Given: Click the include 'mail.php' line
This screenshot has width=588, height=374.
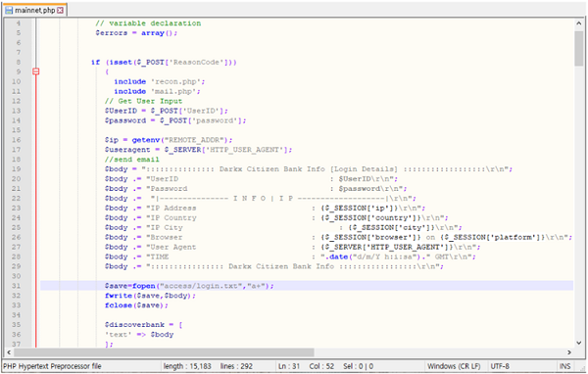Looking at the screenshot, I should pyautogui.click(x=157, y=91).
